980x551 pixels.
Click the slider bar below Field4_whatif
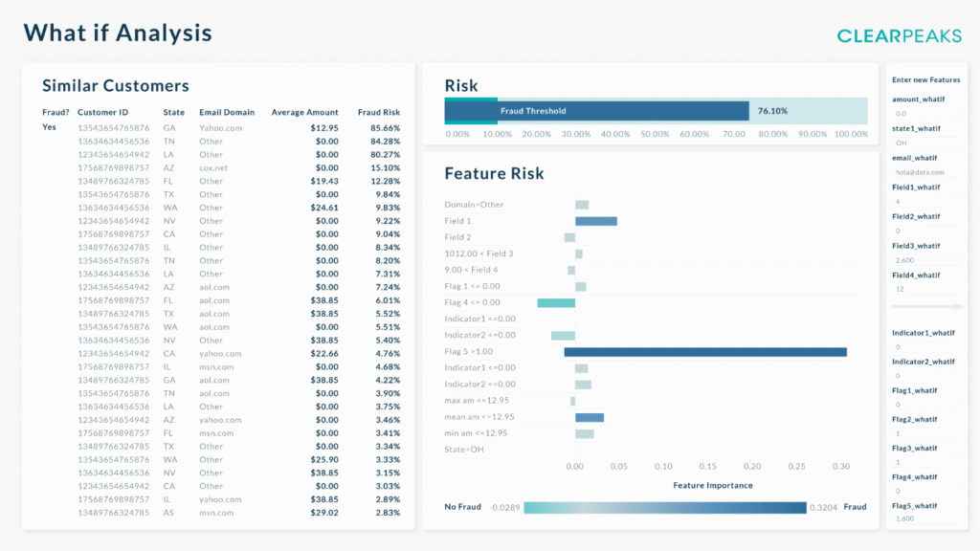927,306
